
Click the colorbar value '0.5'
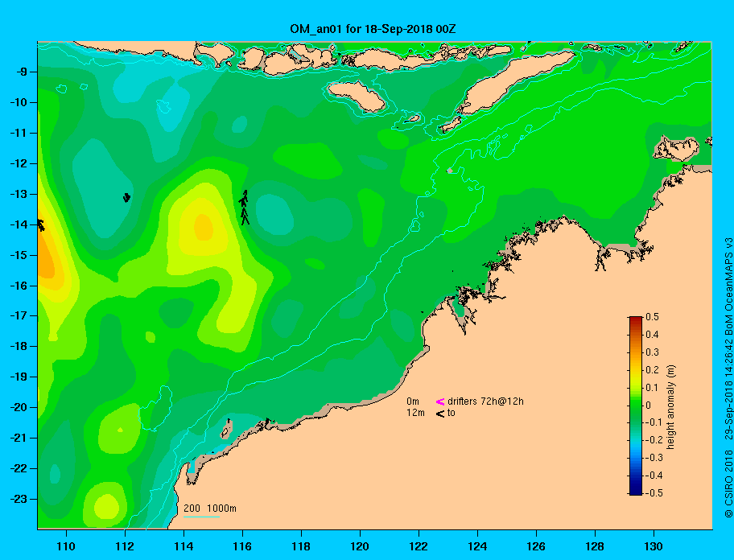(652, 317)
